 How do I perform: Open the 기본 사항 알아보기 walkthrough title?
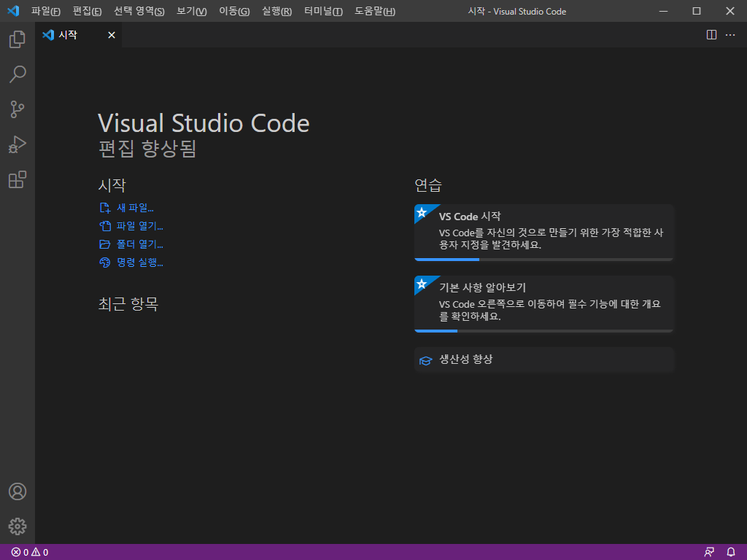482,287
